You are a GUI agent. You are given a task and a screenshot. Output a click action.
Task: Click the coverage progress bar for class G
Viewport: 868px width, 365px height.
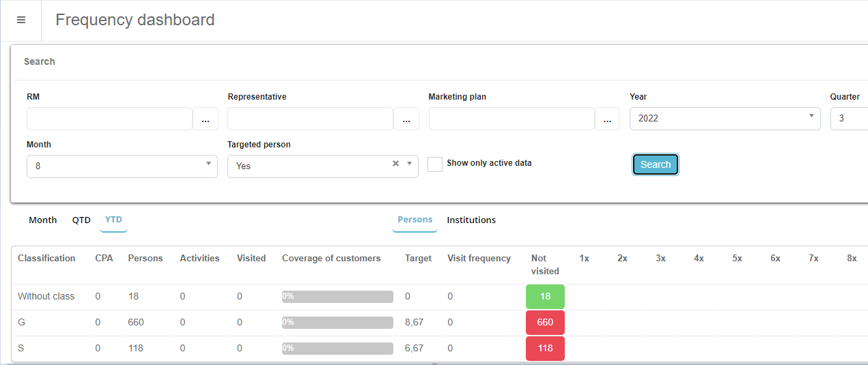coord(337,323)
